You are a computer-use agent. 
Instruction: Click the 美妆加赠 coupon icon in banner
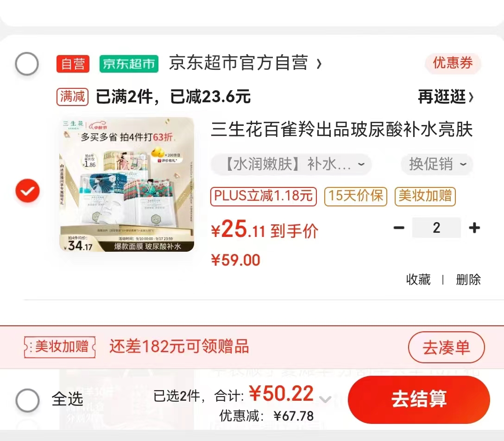60,347
